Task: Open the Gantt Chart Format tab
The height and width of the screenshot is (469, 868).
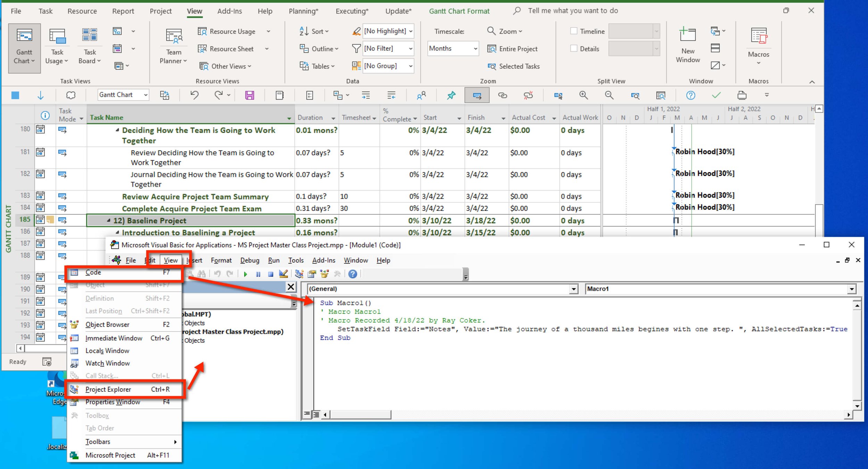Action: (459, 11)
